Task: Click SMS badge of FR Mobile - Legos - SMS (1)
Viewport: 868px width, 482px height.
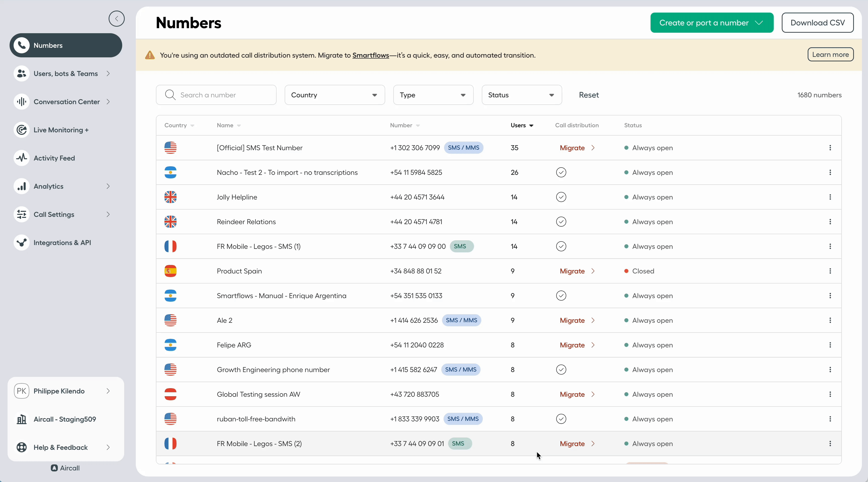Action: coord(462,246)
